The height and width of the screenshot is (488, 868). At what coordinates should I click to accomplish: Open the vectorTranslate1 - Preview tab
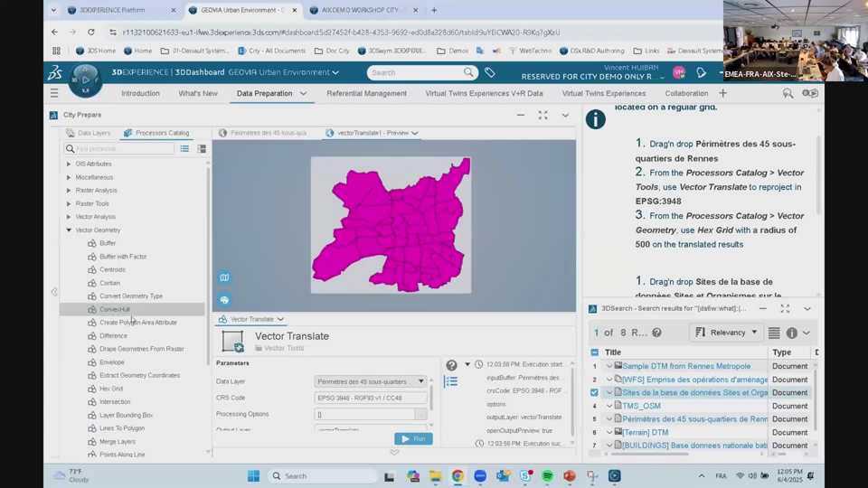pyautogui.click(x=373, y=134)
